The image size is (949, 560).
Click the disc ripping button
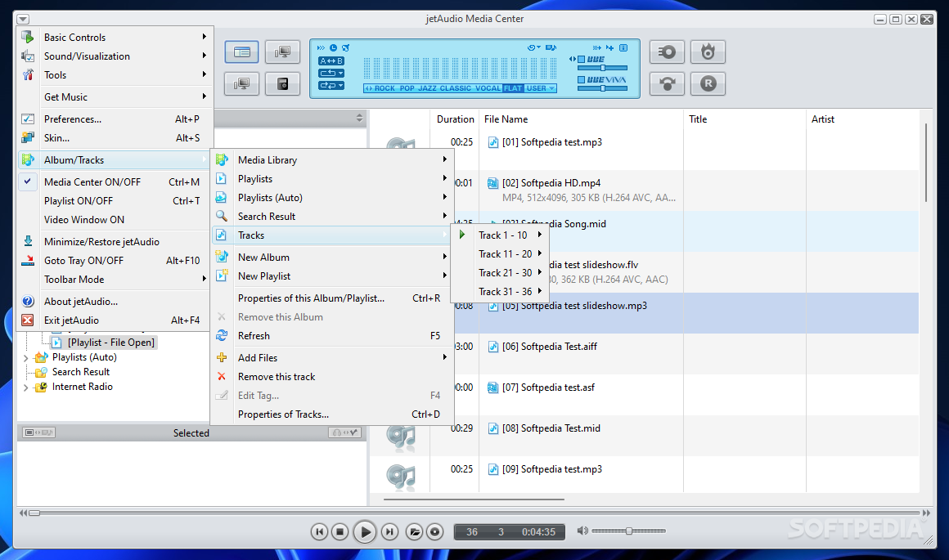[x=667, y=52]
